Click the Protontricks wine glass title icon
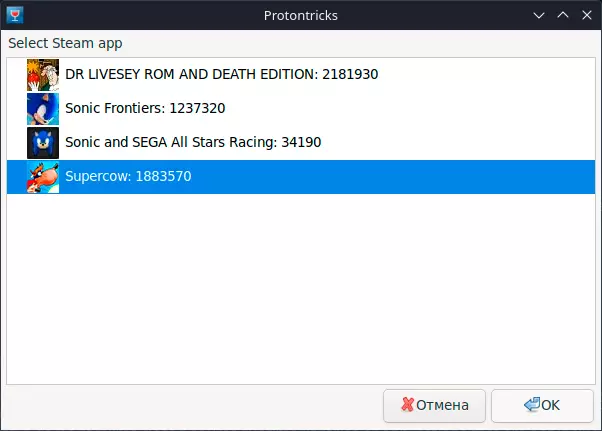Viewport: 602px width, 431px height. [x=15, y=15]
